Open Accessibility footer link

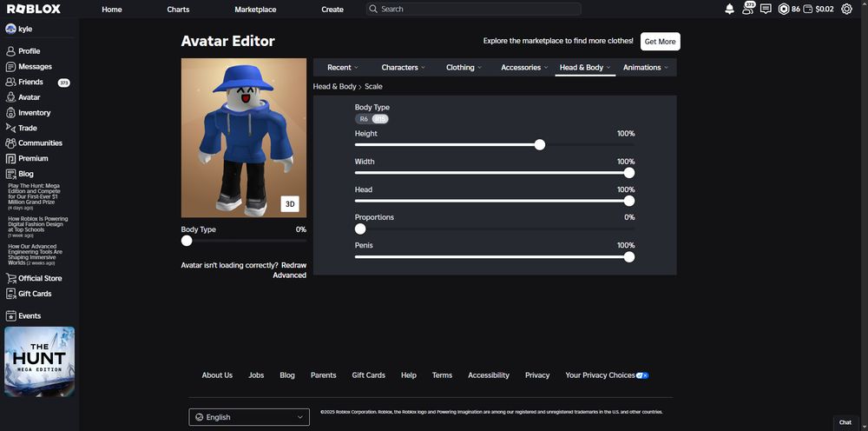[488, 375]
